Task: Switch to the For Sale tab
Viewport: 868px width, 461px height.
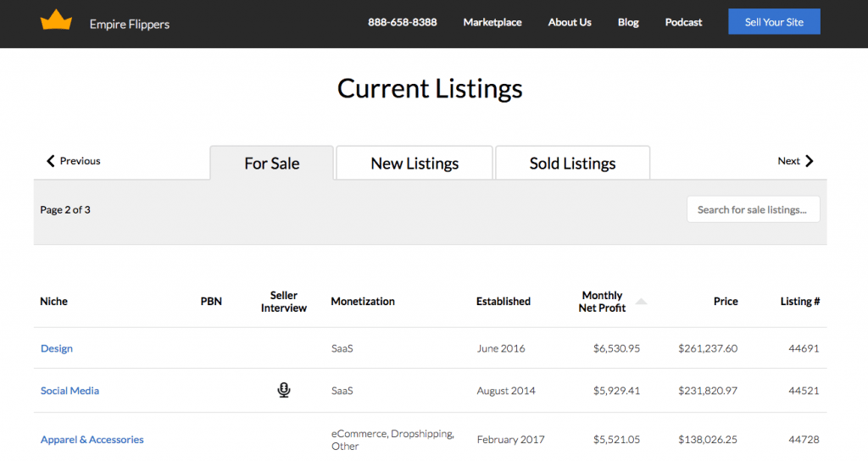Action: tap(272, 164)
